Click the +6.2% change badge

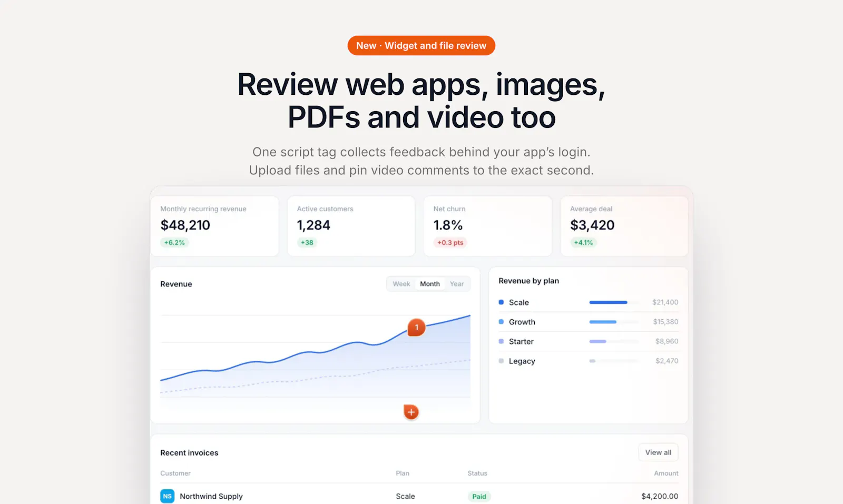click(x=174, y=243)
